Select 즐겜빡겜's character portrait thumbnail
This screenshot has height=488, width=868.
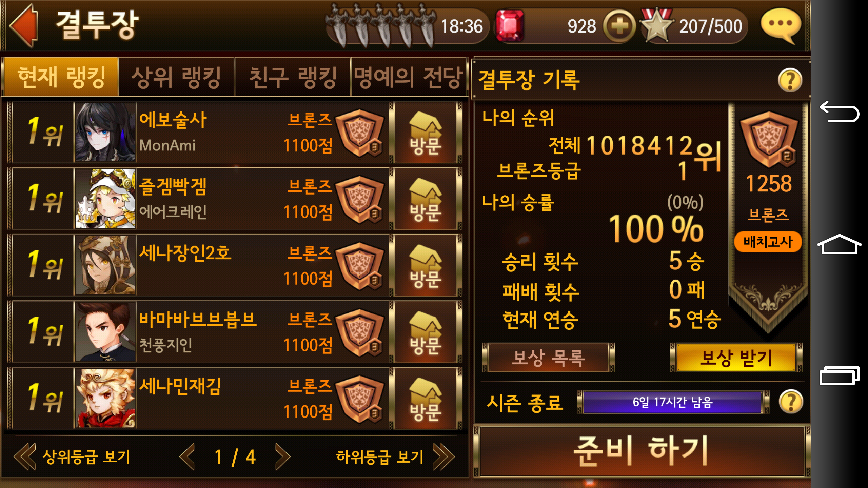coord(105,199)
